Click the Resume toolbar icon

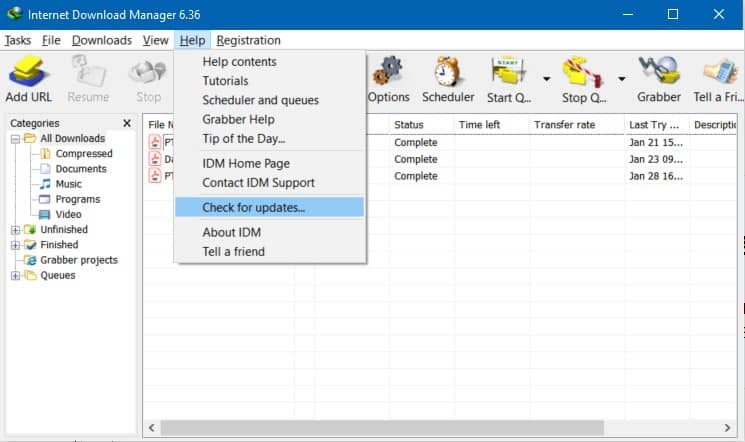point(88,72)
